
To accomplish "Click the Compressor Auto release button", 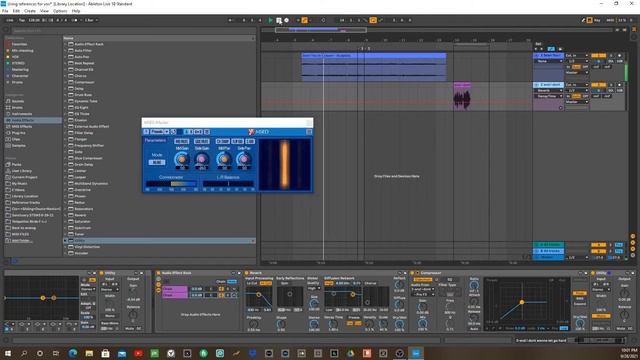I will point(474,329).
